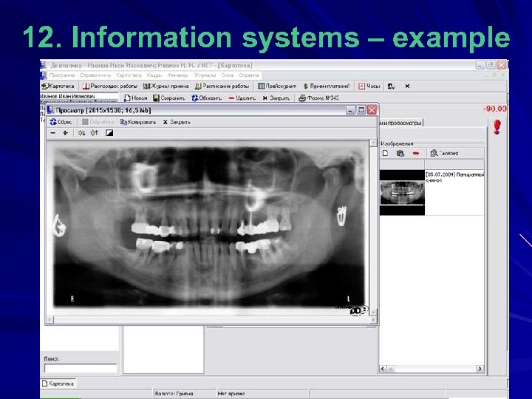Viewport: 532px width, 399px height.
Task: Open the Кадры menu
Action: [x=154, y=75]
